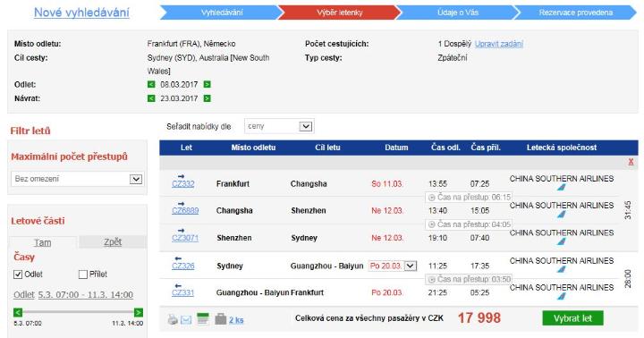Open flight CZ326 details link
Viewport: 644px width, 338px height.
coord(182,266)
